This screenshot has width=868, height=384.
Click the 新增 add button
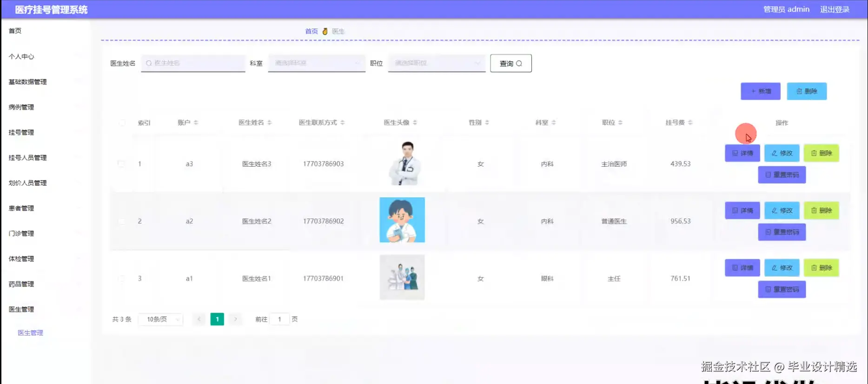761,91
